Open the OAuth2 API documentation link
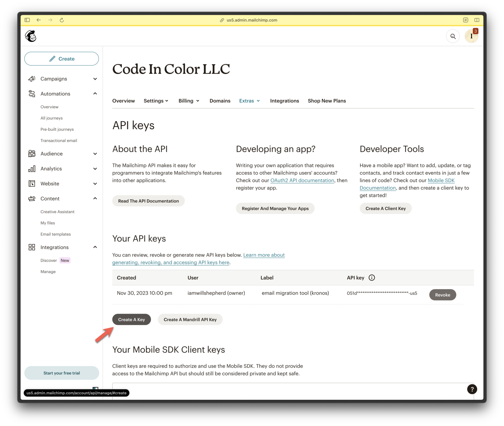This screenshot has height=426, width=504. click(x=302, y=180)
